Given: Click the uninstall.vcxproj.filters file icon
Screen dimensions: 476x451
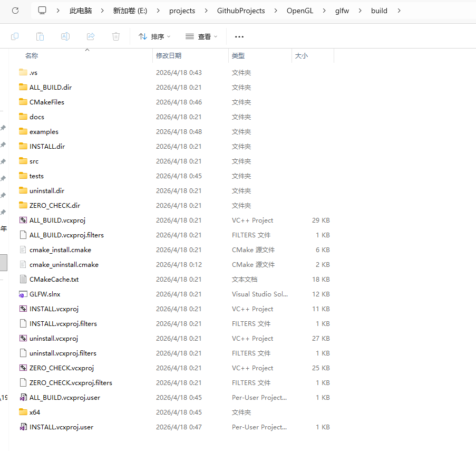Looking at the screenshot, I should [23, 353].
